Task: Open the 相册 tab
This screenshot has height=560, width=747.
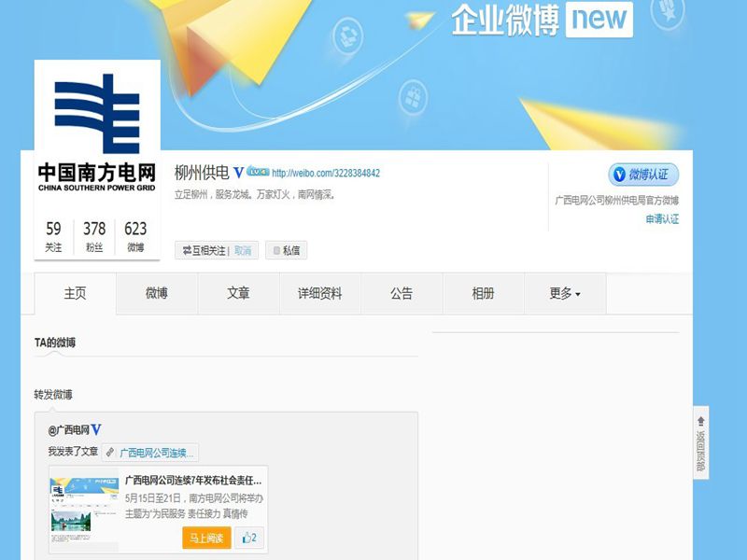Action: click(x=486, y=293)
